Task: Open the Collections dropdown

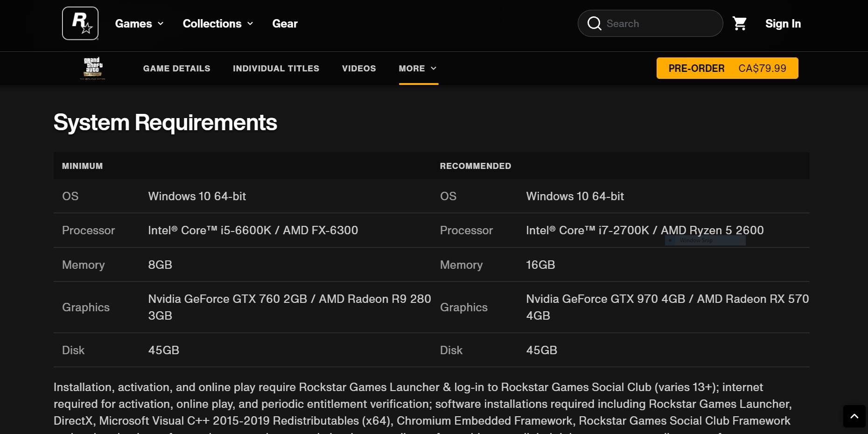Action: (x=217, y=23)
